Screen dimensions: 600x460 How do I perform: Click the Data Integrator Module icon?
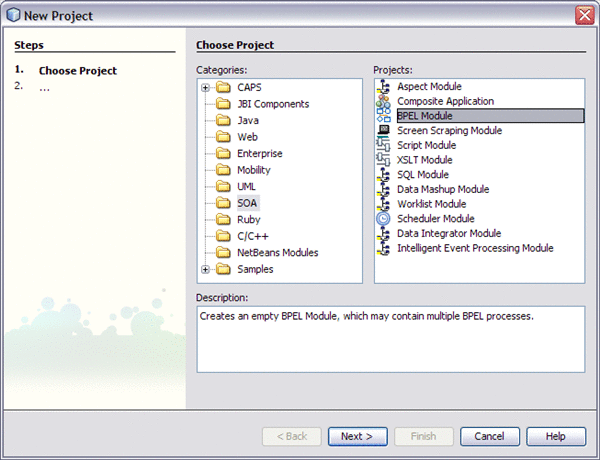click(x=383, y=233)
